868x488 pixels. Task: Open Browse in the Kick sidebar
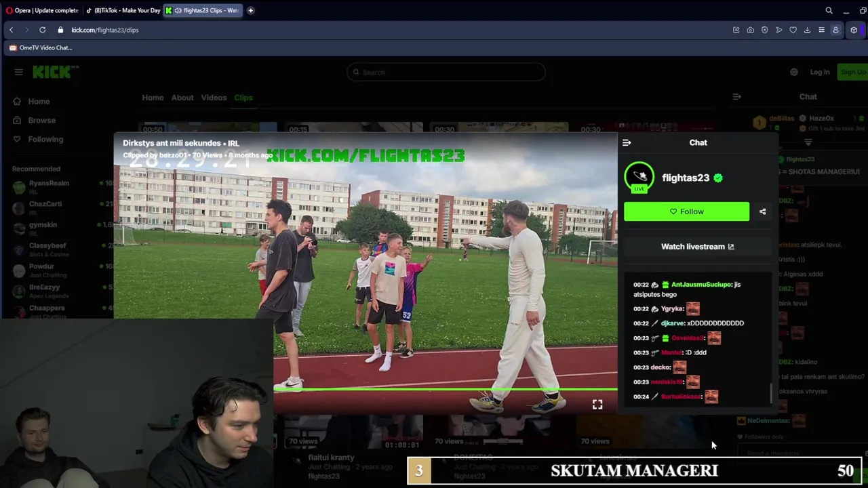coord(41,121)
